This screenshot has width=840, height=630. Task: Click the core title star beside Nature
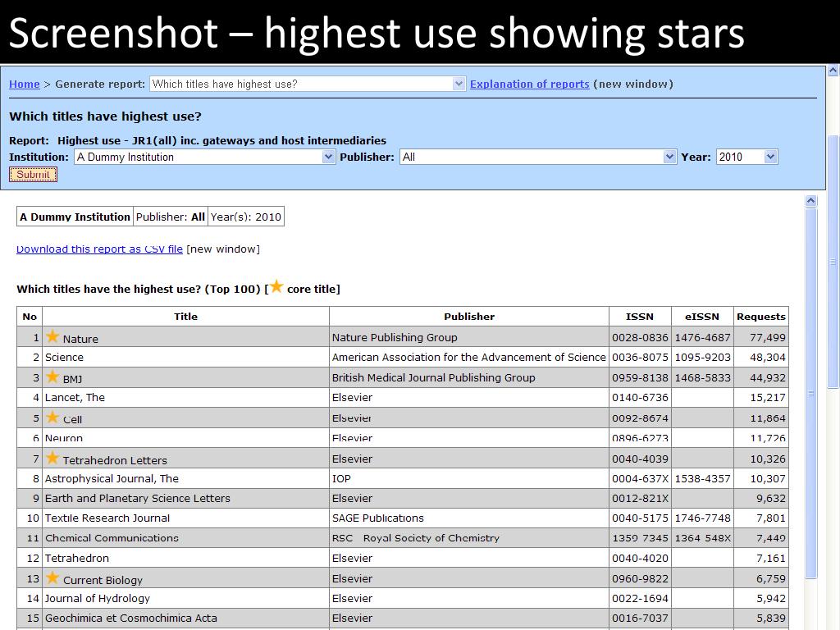click(x=52, y=336)
